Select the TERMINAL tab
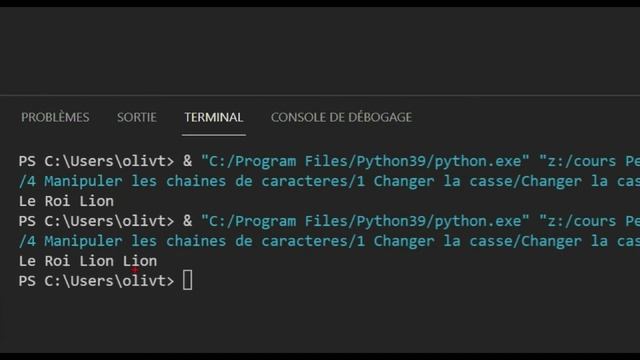Screen dimensions: 640x360 (x=214, y=118)
